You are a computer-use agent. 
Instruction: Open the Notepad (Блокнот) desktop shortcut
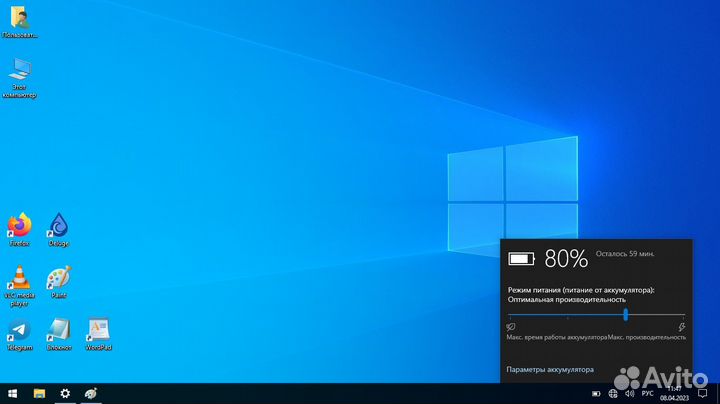59,335
